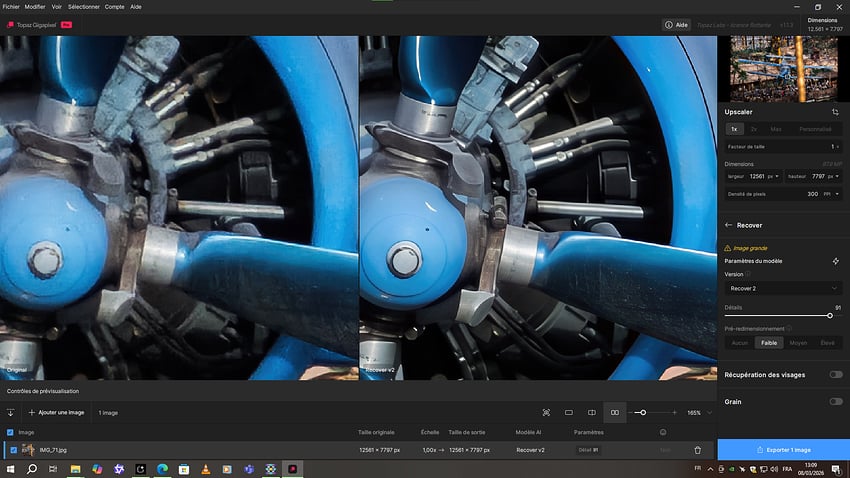Delete IMG_71.jpg with the trash icon
The width and height of the screenshot is (850, 478).
(697, 450)
